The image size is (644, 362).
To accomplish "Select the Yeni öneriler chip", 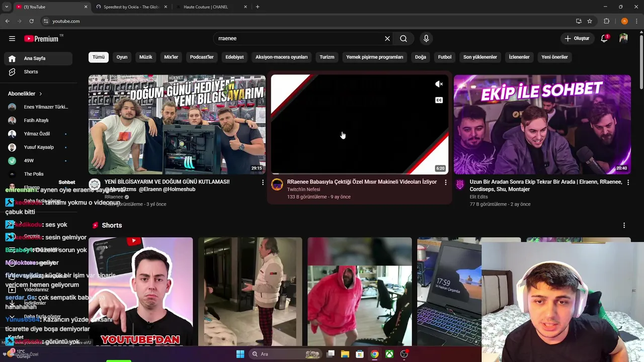I will pyautogui.click(x=554, y=57).
